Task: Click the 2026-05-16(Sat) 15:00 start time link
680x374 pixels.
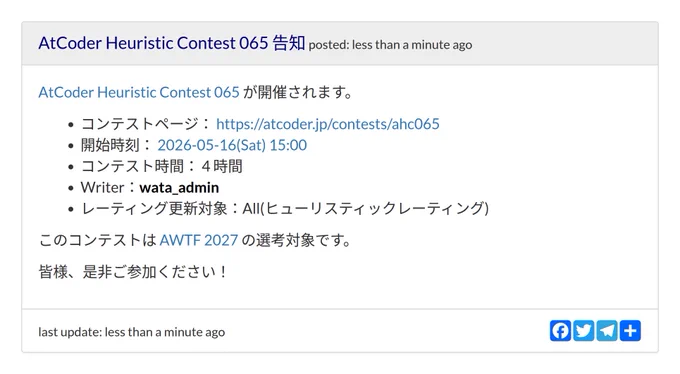Action: pos(232,145)
